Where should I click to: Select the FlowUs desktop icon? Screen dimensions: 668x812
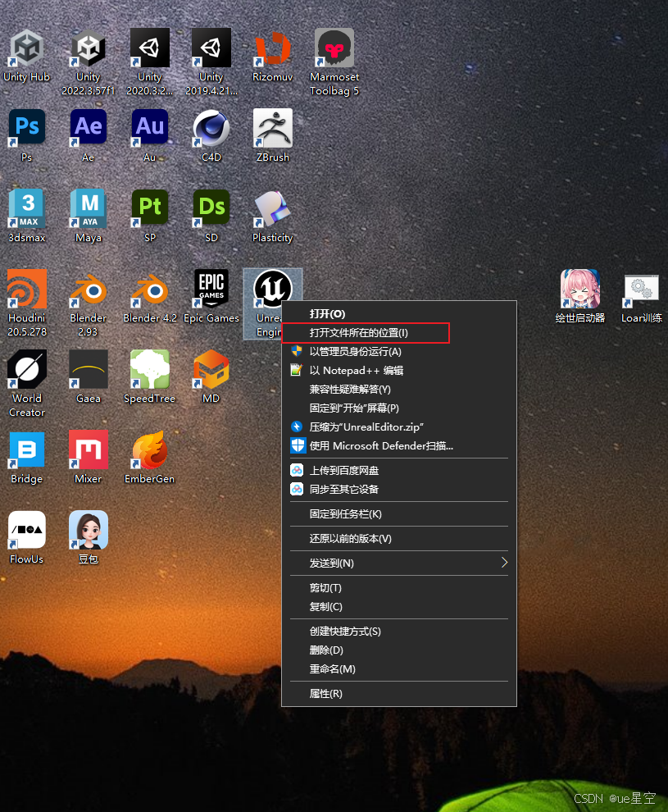[27, 537]
